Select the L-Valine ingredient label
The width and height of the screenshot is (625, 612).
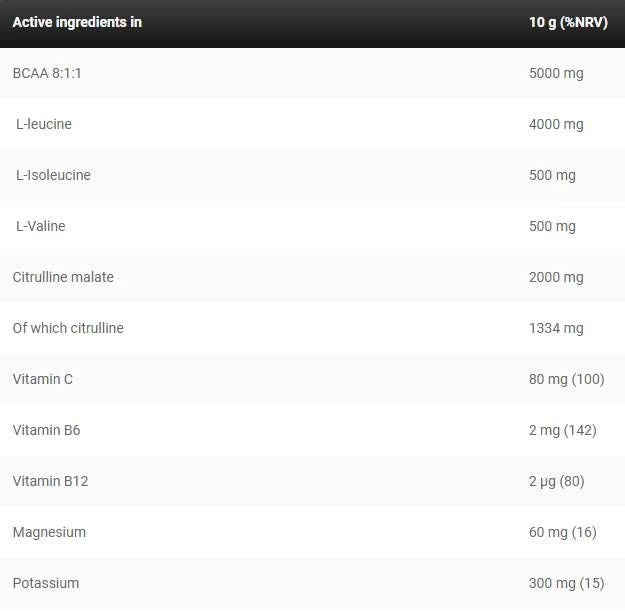(x=41, y=226)
